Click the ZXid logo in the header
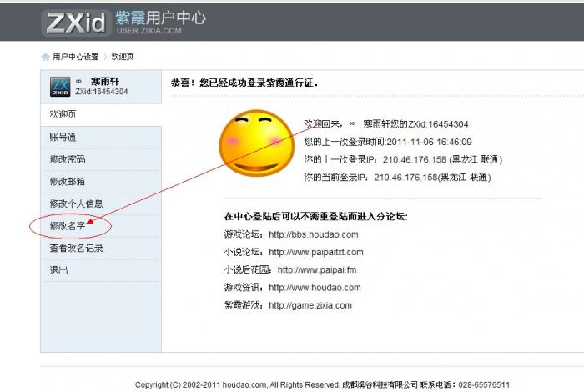The height and width of the screenshot is (392, 584). (x=77, y=23)
